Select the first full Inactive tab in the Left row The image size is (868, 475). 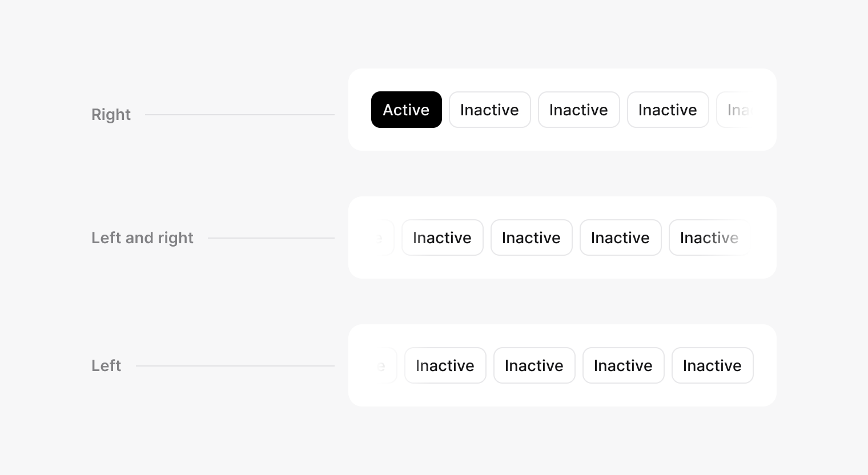(x=445, y=365)
